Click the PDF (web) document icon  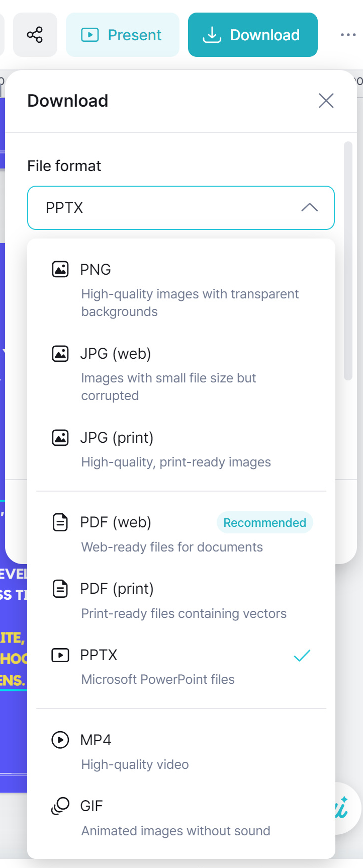point(60,522)
